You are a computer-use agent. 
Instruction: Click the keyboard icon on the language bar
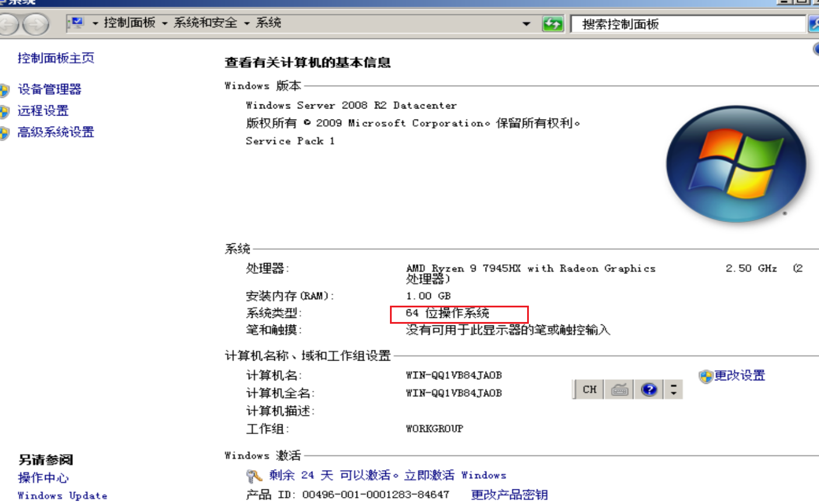618,389
